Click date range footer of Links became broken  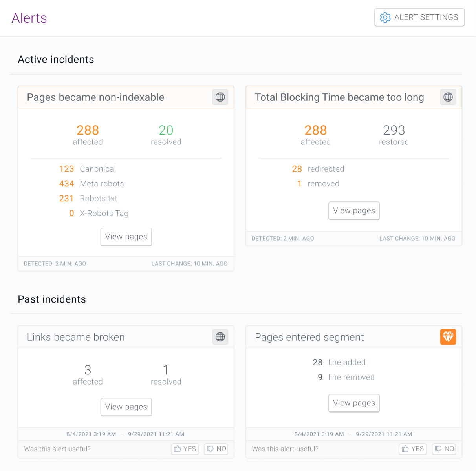[125, 434]
